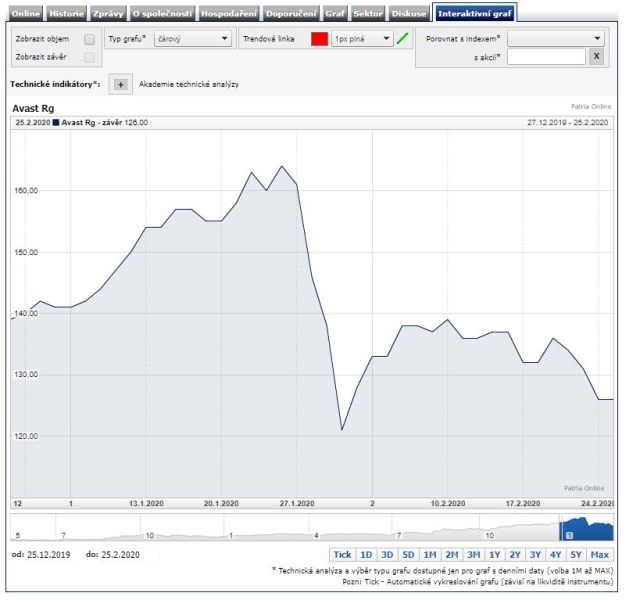Toggle the Zobrazit závěr checkbox
This screenshot has height=600, width=640.
tap(89, 57)
